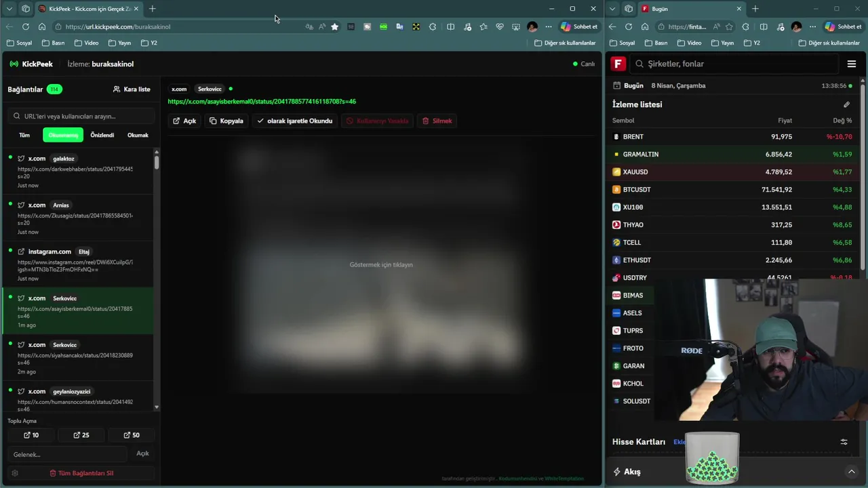Go to home page in left browser
The height and width of the screenshot is (488, 868).
[42, 26]
